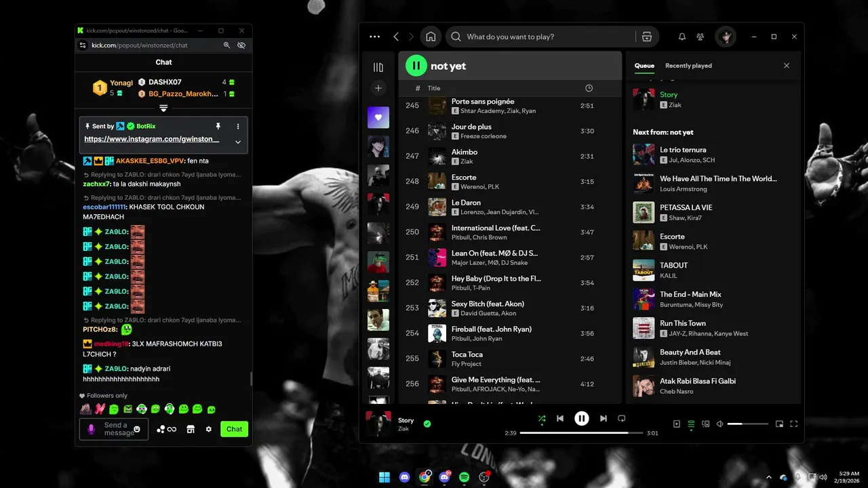Seek on the song progress bar
Image resolution: width=868 pixels, height=488 pixels.
[582, 432]
